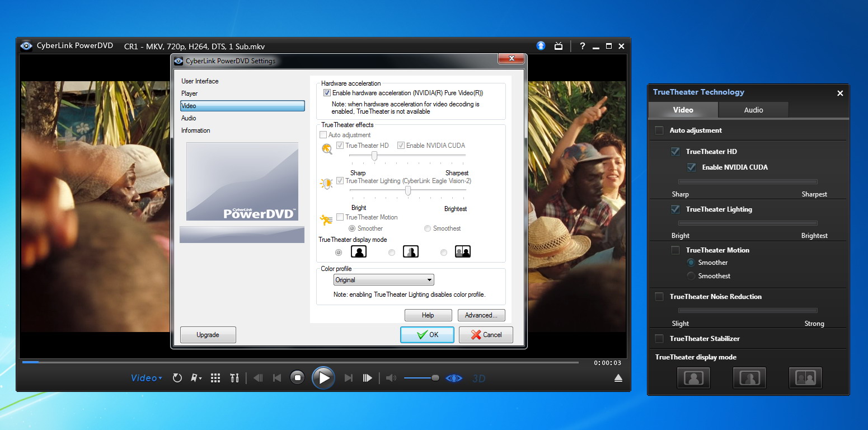Open the bookmark menu icon in the player bar
The width and height of the screenshot is (868, 430).
click(196, 378)
